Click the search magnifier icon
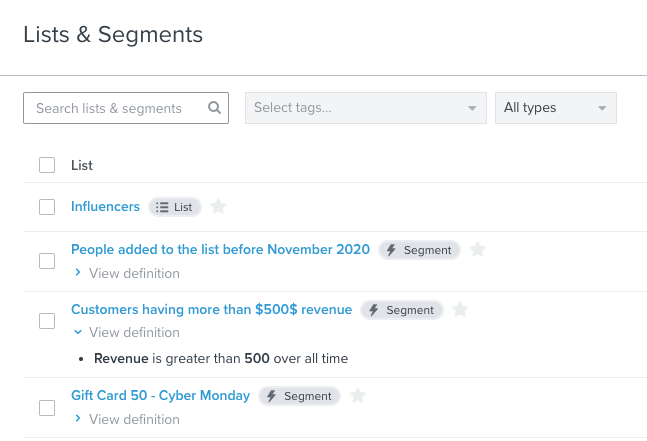The width and height of the screenshot is (647, 441). [214, 108]
